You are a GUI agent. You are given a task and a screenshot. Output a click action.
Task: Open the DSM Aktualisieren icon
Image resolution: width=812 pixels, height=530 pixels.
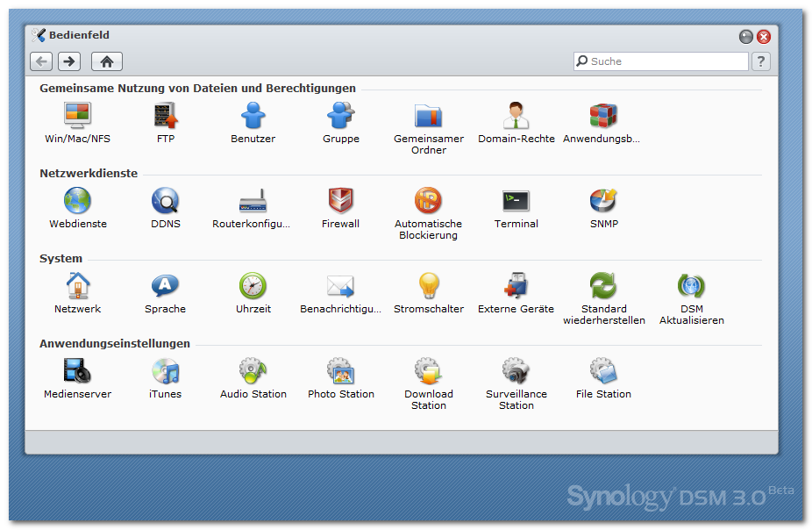[x=691, y=285]
